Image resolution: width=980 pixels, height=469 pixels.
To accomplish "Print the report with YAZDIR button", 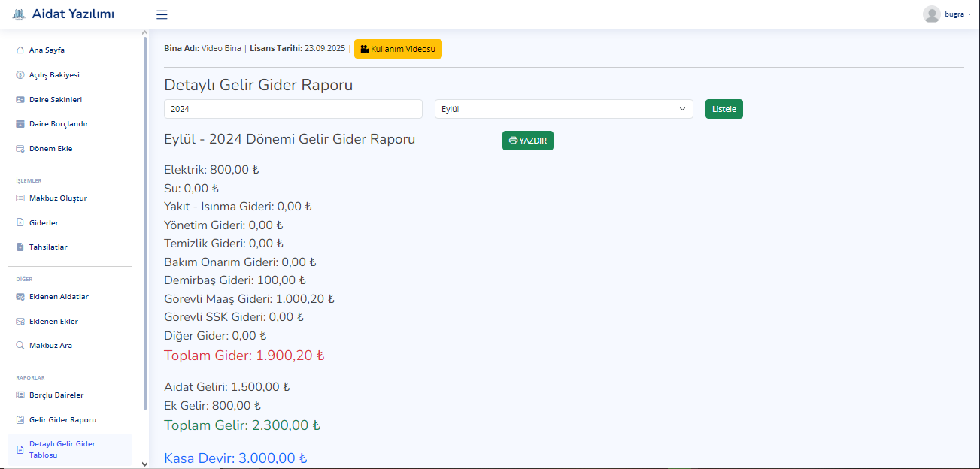I will [527, 141].
